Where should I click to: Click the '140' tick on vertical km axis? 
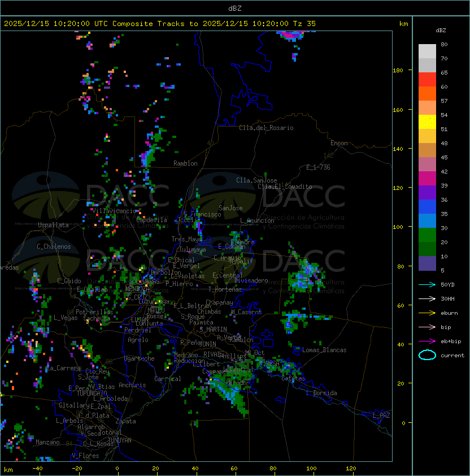click(x=398, y=149)
